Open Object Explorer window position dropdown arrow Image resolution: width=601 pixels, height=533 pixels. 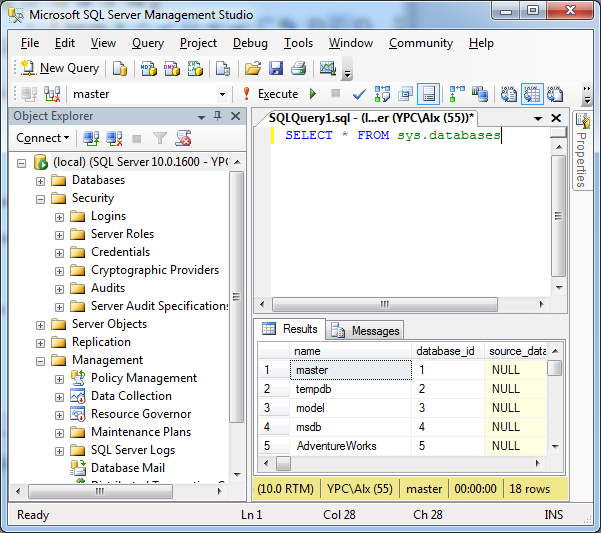point(201,117)
